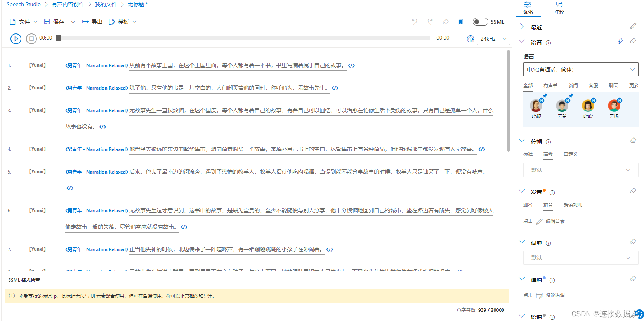Click the undo arrow icon
The width and height of the screenshot is (644, 321).
tap(415, 22)
